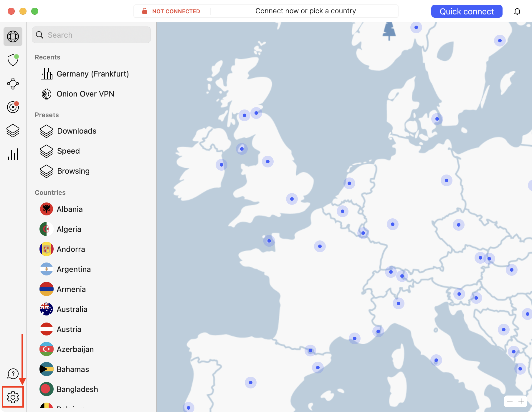Click the Search servers field
This screenshot has width=532, height=412.
click(91, 35)
